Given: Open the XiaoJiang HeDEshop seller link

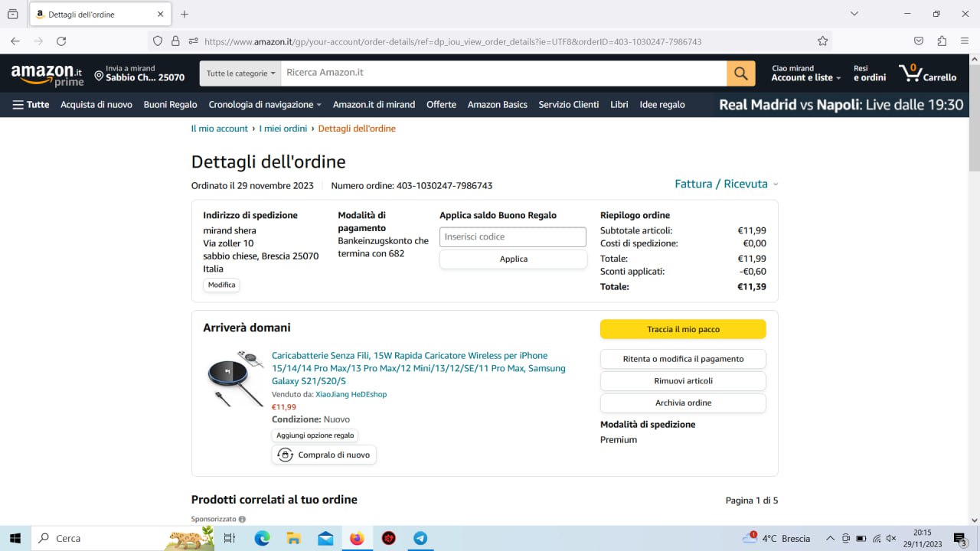Looking at the screenshot, I should (351, 394).
